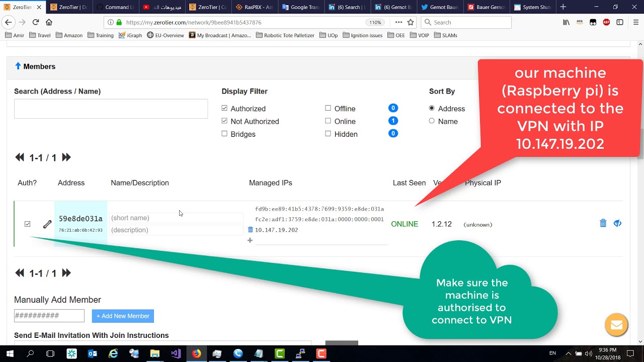644x362 pixels.
Task: Open the SLAMs bookmarks folder
Action: click(446, 35)
